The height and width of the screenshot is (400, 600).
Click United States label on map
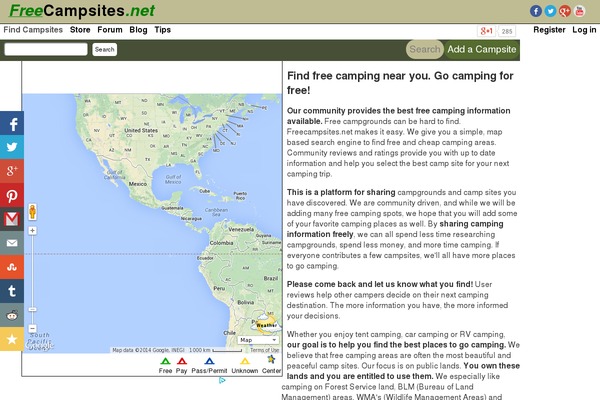click(x=141, y=131)
